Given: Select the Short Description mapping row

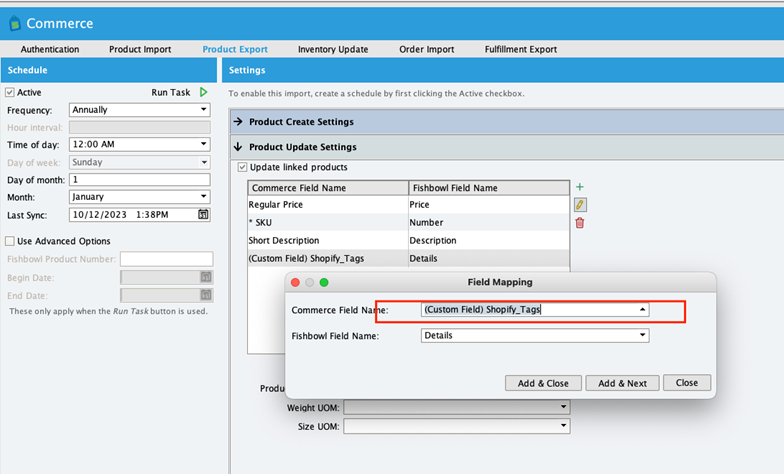Looking at the screenshot, I should (408, 240).
